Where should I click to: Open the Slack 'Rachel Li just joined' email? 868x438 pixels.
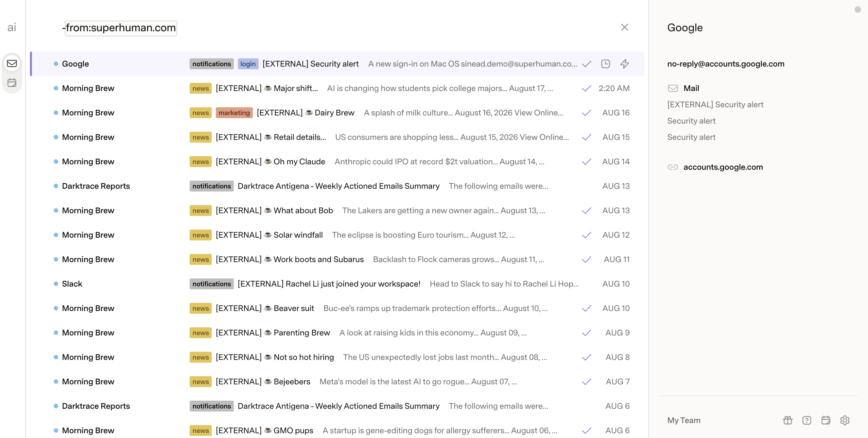pyautogui.click(x=337, y=284)
